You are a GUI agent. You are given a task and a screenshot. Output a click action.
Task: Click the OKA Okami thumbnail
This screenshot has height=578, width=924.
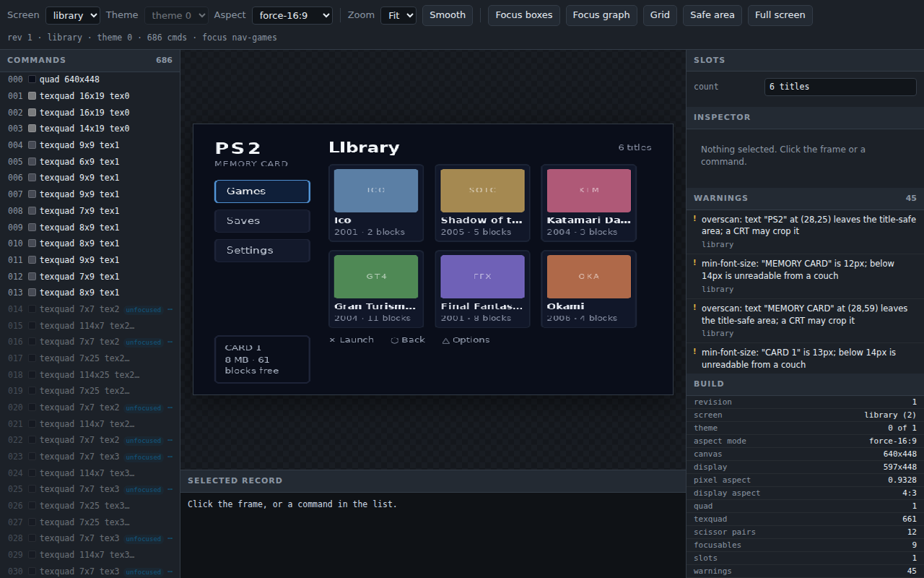click(589, 277)
